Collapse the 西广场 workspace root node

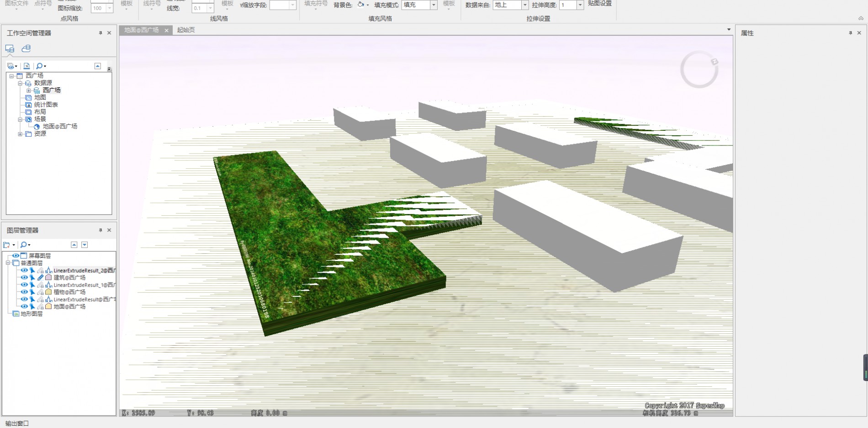(11, 76)
